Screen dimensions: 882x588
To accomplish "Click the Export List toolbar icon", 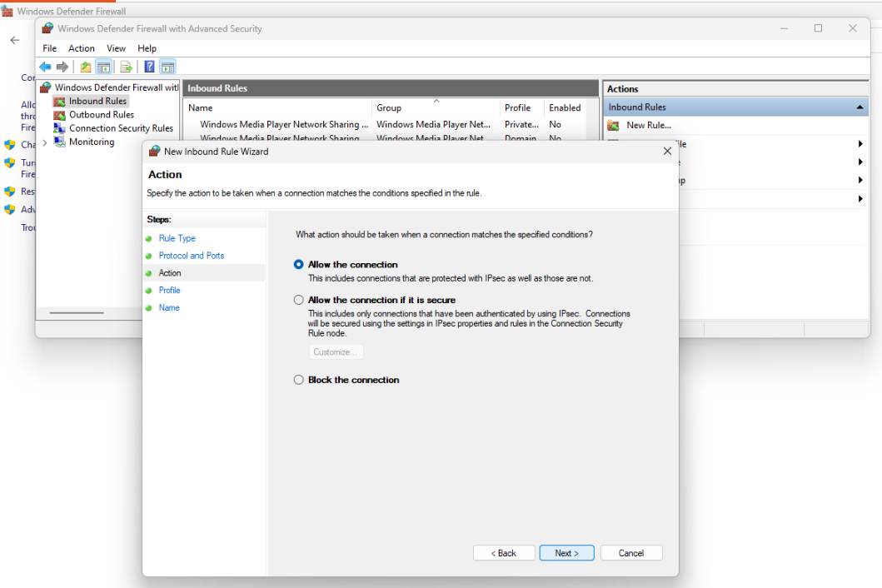I will [126, 67].
